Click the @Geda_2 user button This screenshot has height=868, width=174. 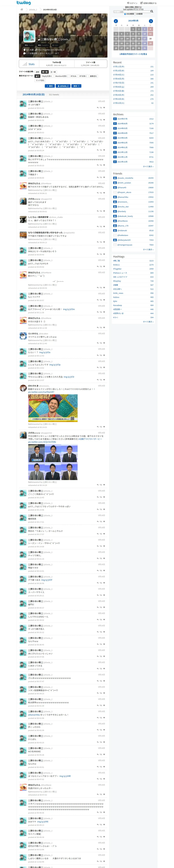(x=63, y=86)
